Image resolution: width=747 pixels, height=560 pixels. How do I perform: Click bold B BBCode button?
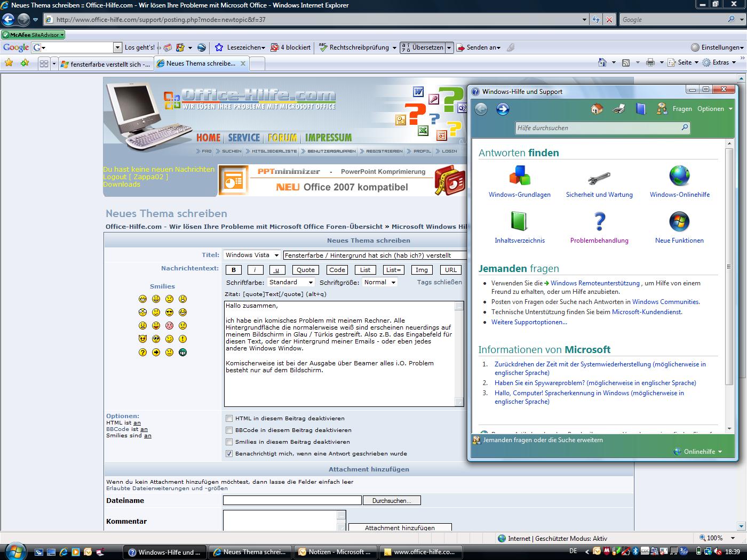tap(233, 270)
